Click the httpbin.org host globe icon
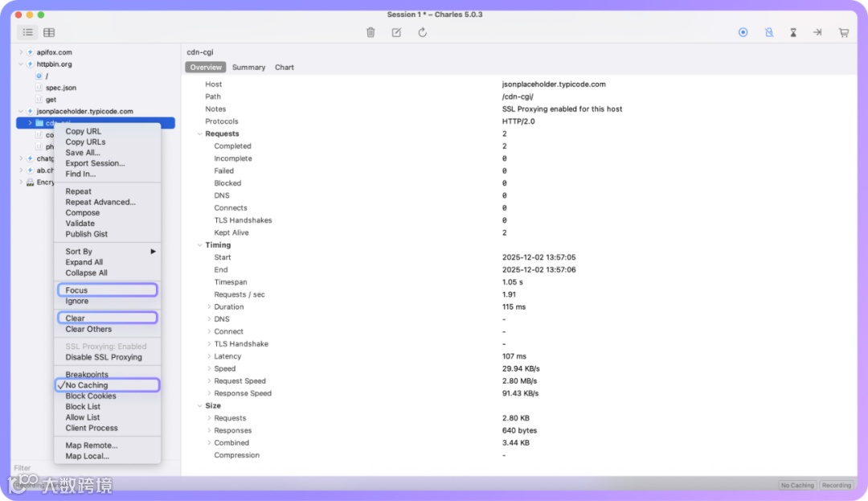The image size is (868, 501). point(31,64)
